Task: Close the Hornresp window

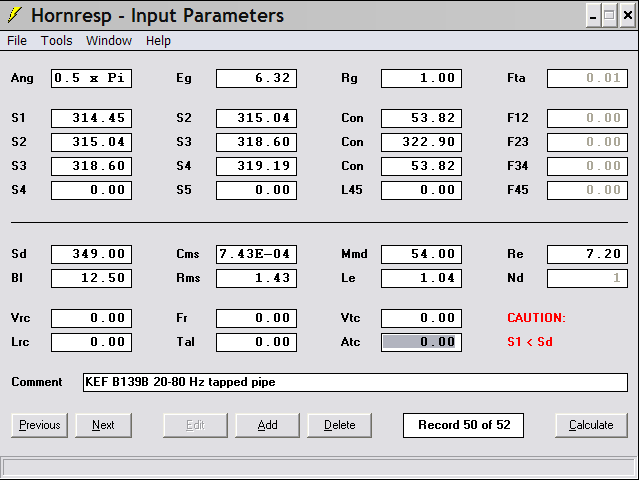Action: tap(628, 15)
